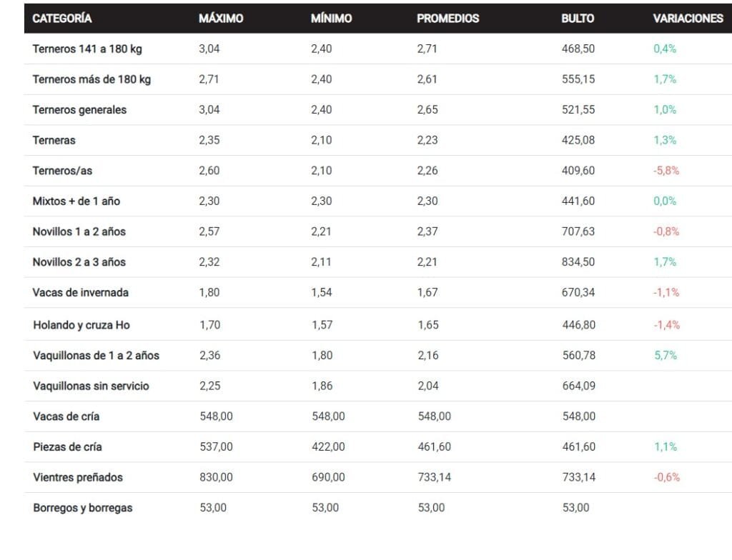
Task: Click the Terneros 141 a 180 kg row
Action: coord(378,49)
